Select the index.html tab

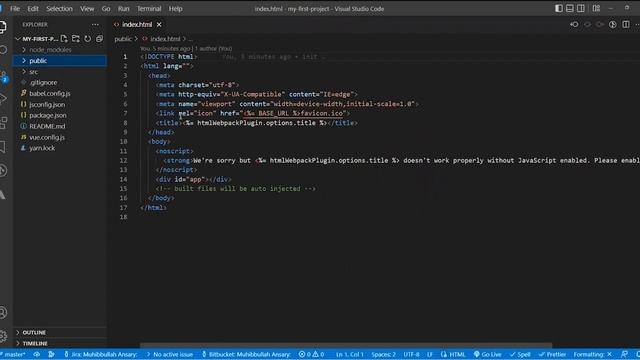(x=137, y=24)
